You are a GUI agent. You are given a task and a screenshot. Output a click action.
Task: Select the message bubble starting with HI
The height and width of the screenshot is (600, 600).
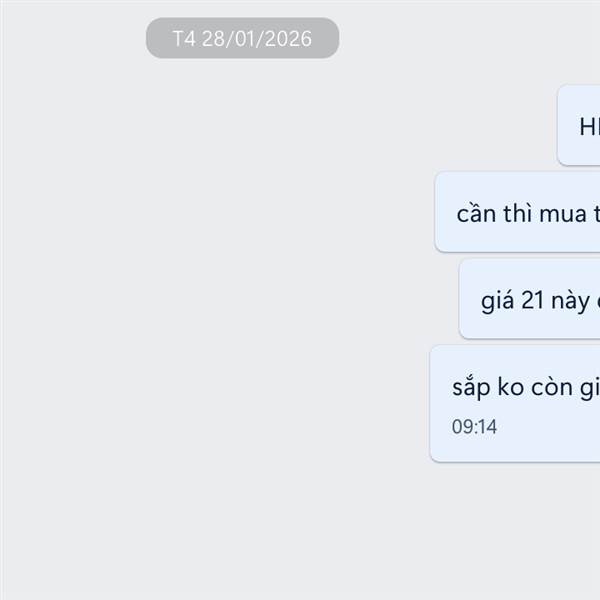579,126
